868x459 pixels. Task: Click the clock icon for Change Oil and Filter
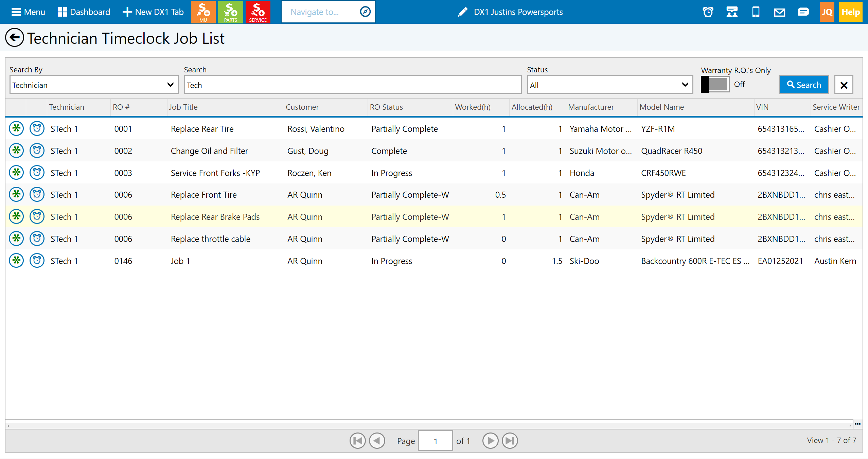[37, 151]
